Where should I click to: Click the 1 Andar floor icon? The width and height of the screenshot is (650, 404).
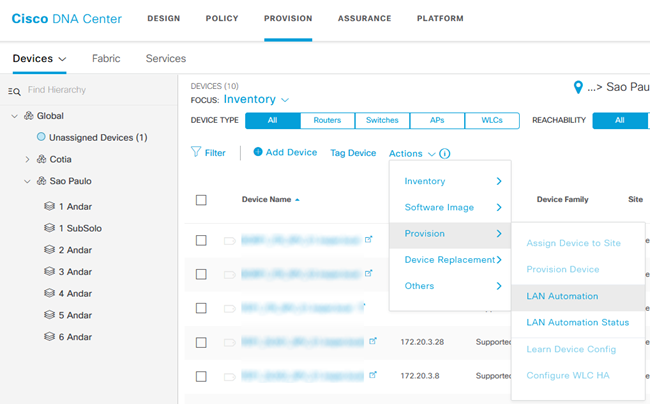tap(49, 206)
